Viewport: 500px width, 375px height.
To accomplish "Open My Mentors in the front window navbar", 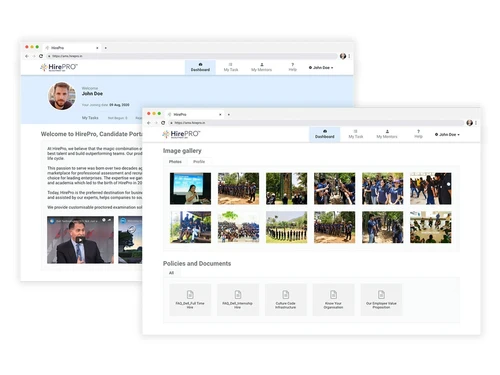I will pos(387,134).
